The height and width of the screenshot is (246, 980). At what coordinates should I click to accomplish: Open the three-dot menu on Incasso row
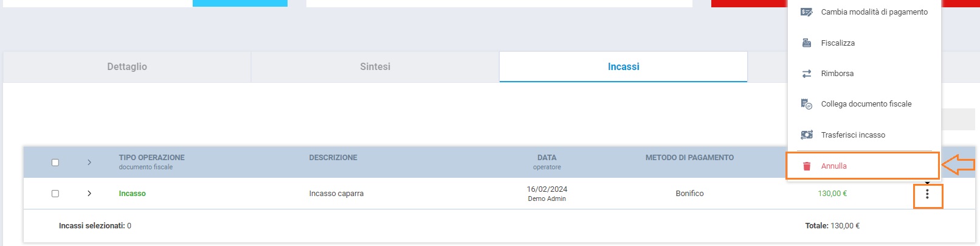[x=927, y=194]
